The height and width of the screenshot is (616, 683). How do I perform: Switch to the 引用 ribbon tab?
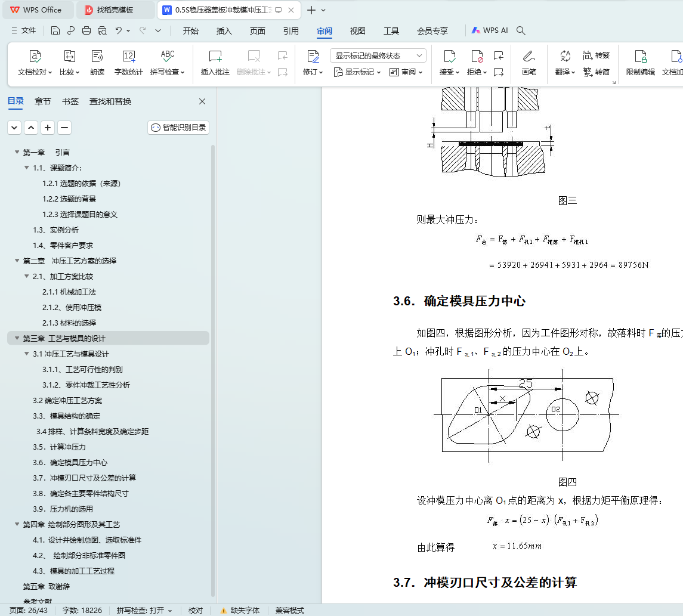click(290, 30)
